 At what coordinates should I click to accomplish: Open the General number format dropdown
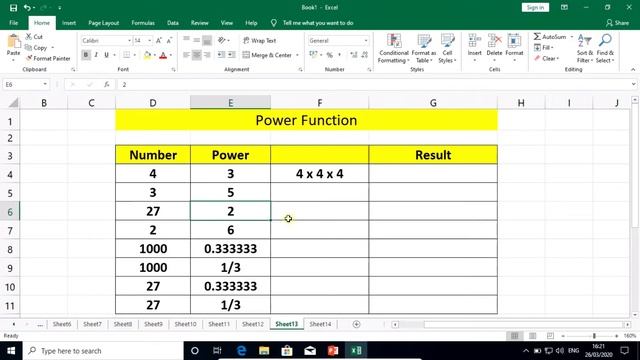366,40
